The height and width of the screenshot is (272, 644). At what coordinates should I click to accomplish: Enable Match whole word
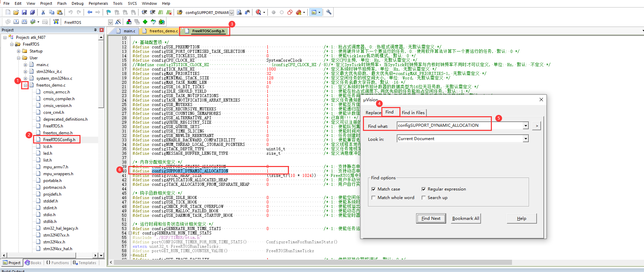[x=374, y=198]
